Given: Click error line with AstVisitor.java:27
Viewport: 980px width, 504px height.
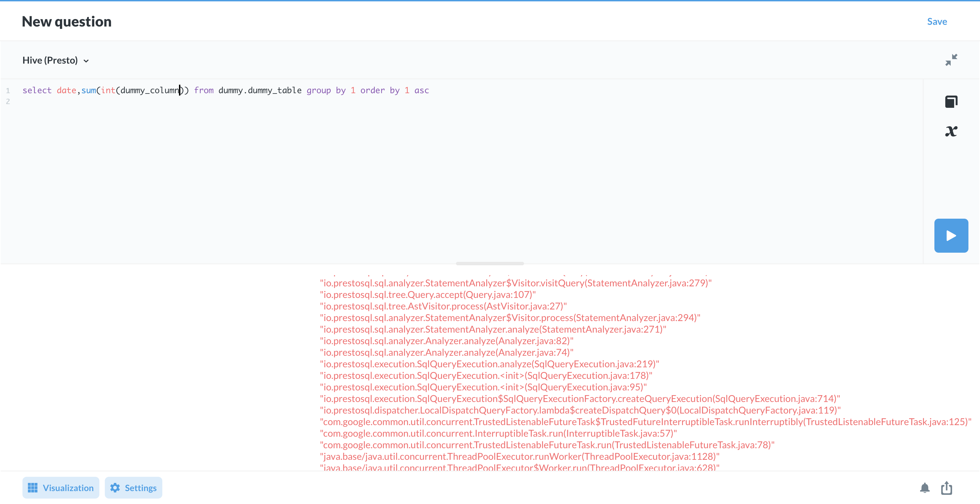Looking at the screenshot, I should (443, 306).
